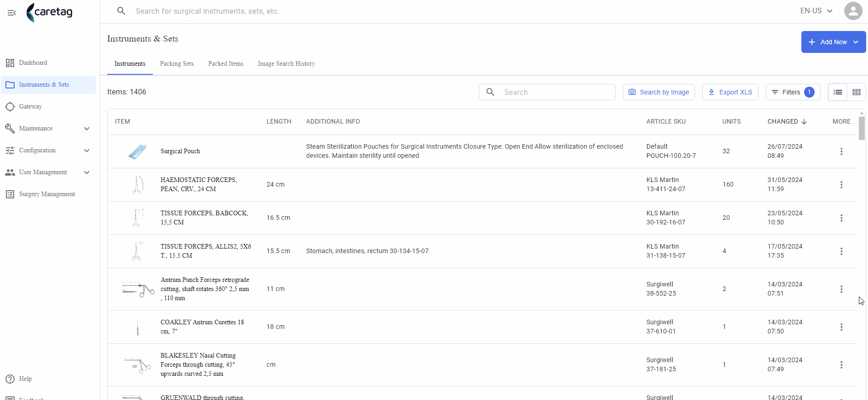Expand the User Management sidebar section
Viewport: 868px width, 400px height.
[x=48, y=172]
